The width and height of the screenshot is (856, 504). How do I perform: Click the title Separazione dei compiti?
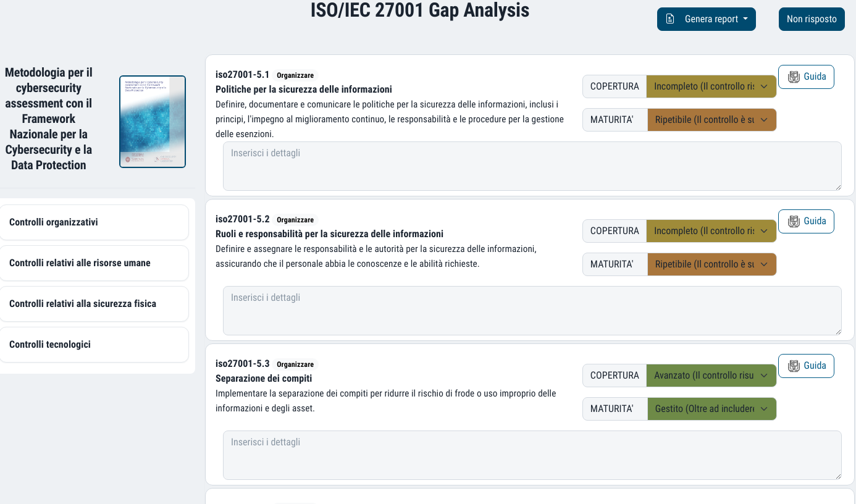click(264, 379)
